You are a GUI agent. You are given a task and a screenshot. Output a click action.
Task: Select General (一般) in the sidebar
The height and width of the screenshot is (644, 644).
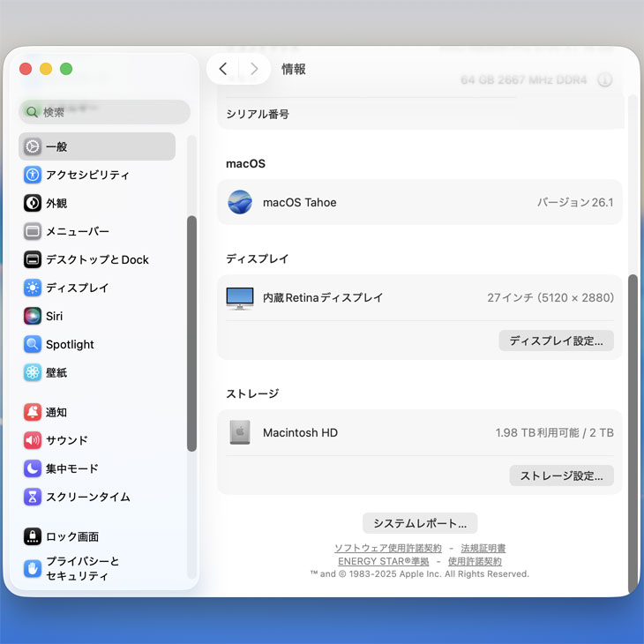point(97,146)
